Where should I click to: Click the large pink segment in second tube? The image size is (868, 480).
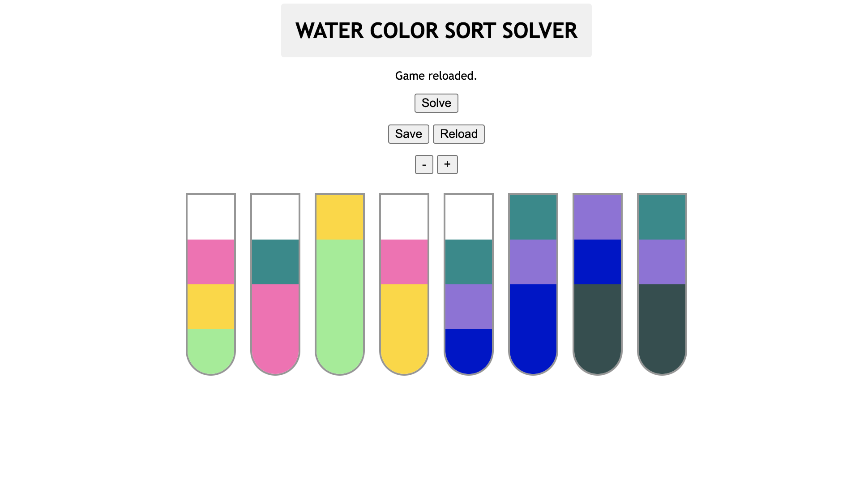coord(275,327)
